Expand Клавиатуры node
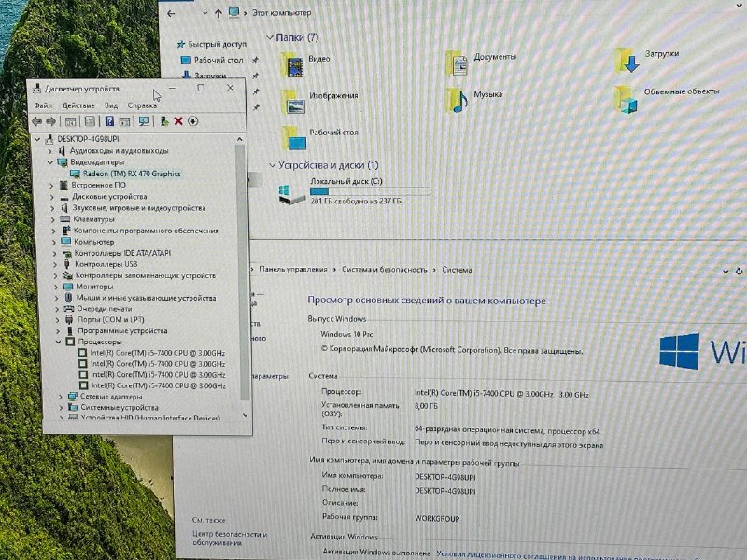This screenshot has width=747, height=560. click(53, 219)
